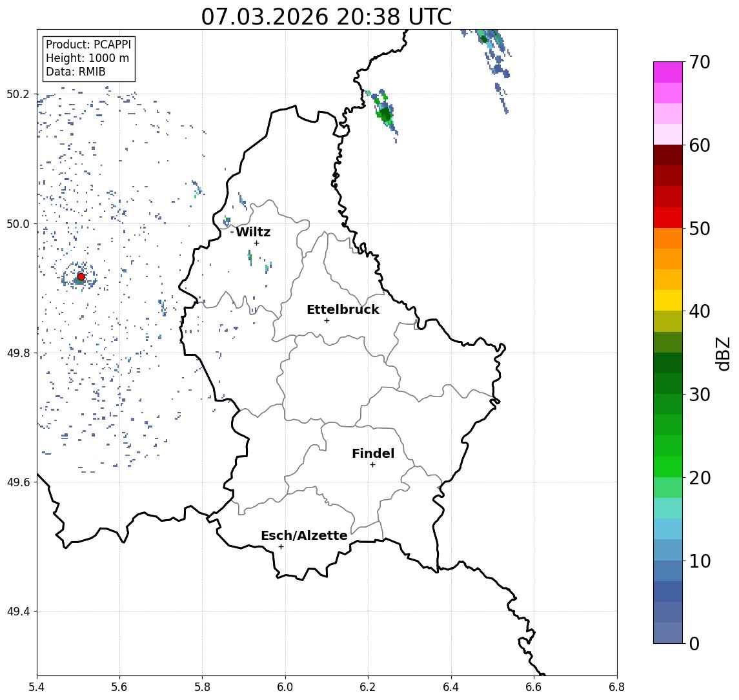Click the latitude 49.6 axis label

(x=17, y=482)
